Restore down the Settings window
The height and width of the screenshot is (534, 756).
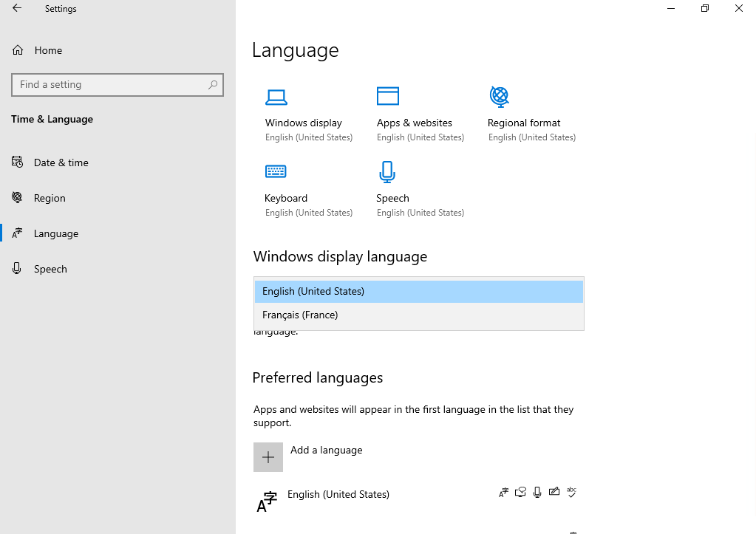pyautogui.click(x=705, y=8)
